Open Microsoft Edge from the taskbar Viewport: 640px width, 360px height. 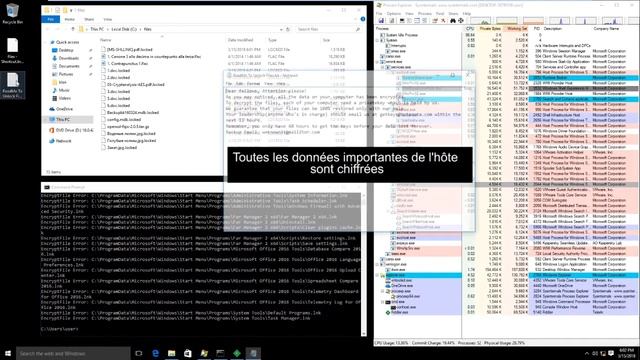pyautogui.click(x=155, y=353)
